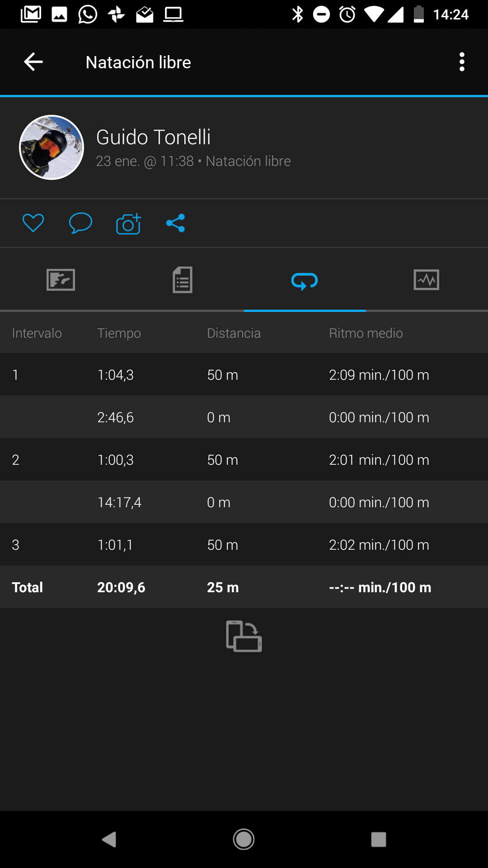This screenshot has height=868, width=488.
Task: Switch to the stats details tab
Action: click(x=183, y=280)
